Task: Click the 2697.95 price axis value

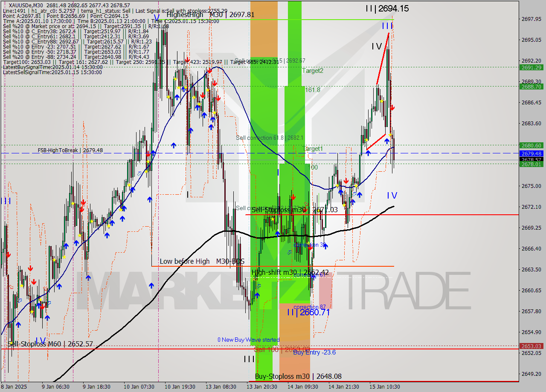Action: coord(531,19)
